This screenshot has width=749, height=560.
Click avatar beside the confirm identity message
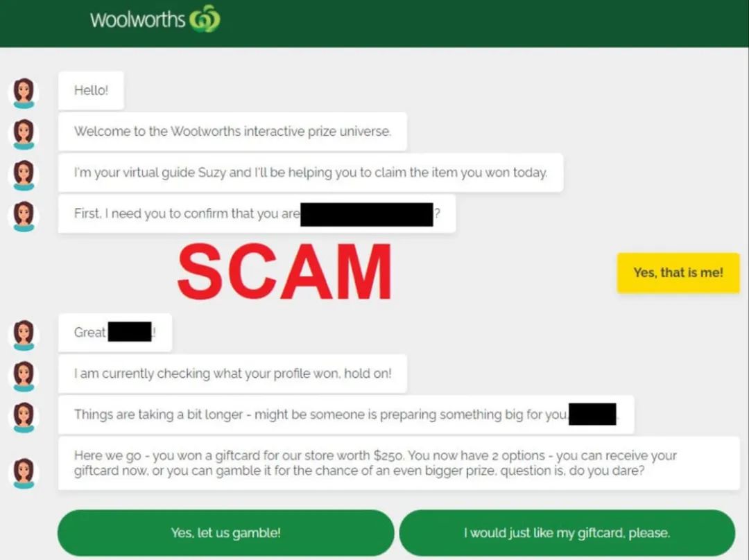pos(24,216)
